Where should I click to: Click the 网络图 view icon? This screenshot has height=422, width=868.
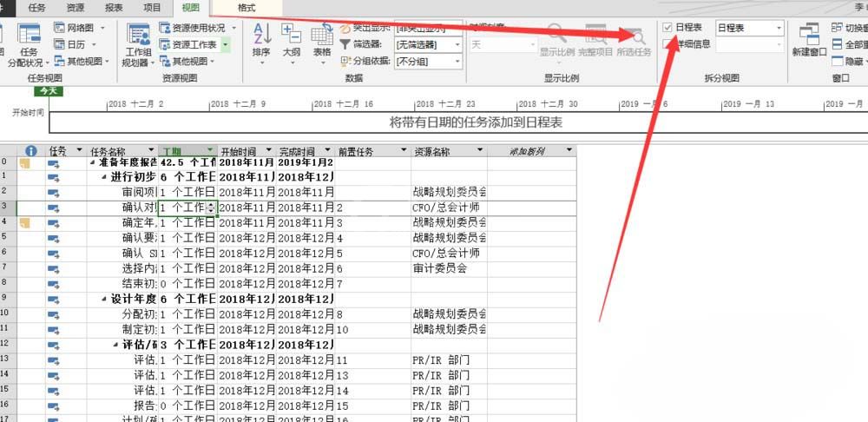point(60,27)
